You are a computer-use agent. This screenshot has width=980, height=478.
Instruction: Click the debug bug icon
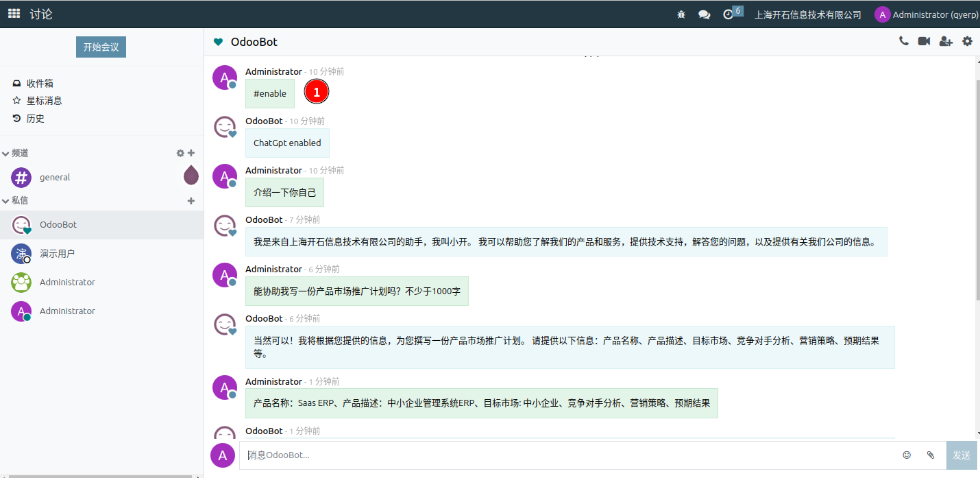681,14
